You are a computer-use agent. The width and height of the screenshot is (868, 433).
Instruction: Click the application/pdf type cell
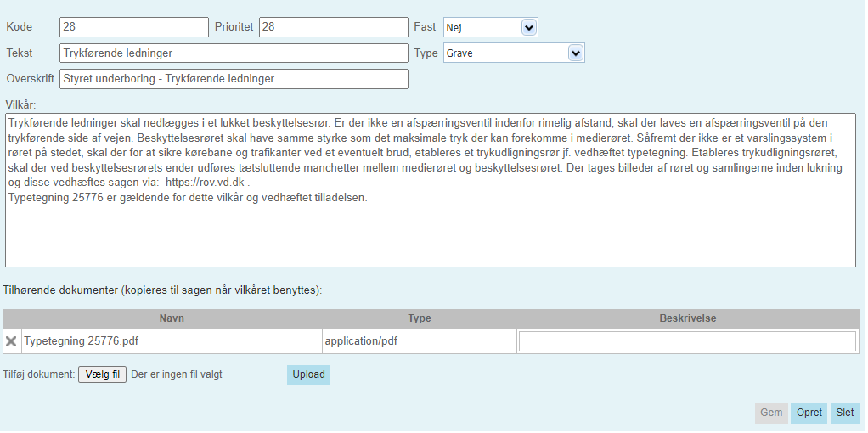[360, 341]
